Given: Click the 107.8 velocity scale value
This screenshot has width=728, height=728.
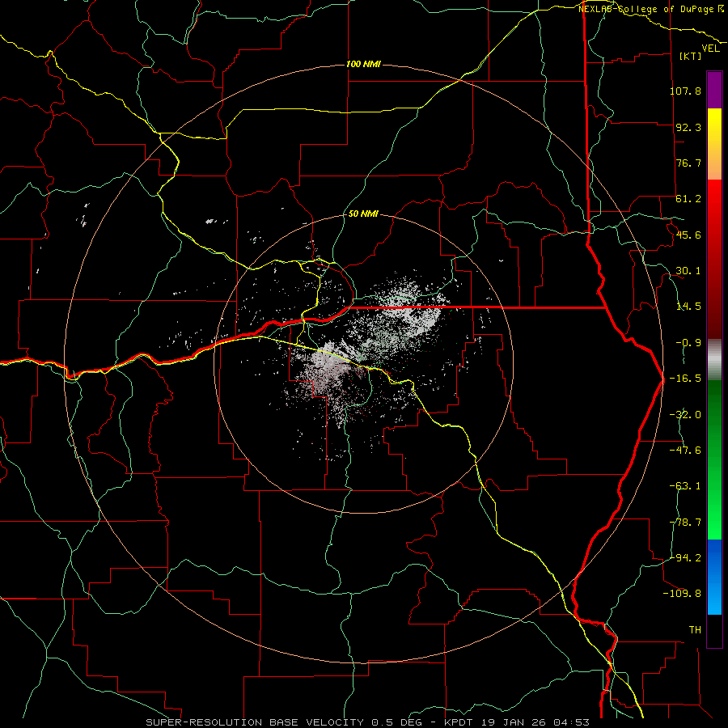Looking at the screenshot, I should [685, 91].
